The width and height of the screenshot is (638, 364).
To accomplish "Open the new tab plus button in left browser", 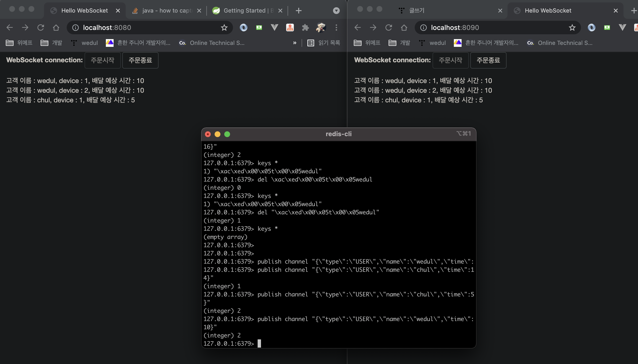I will (298, 11).
